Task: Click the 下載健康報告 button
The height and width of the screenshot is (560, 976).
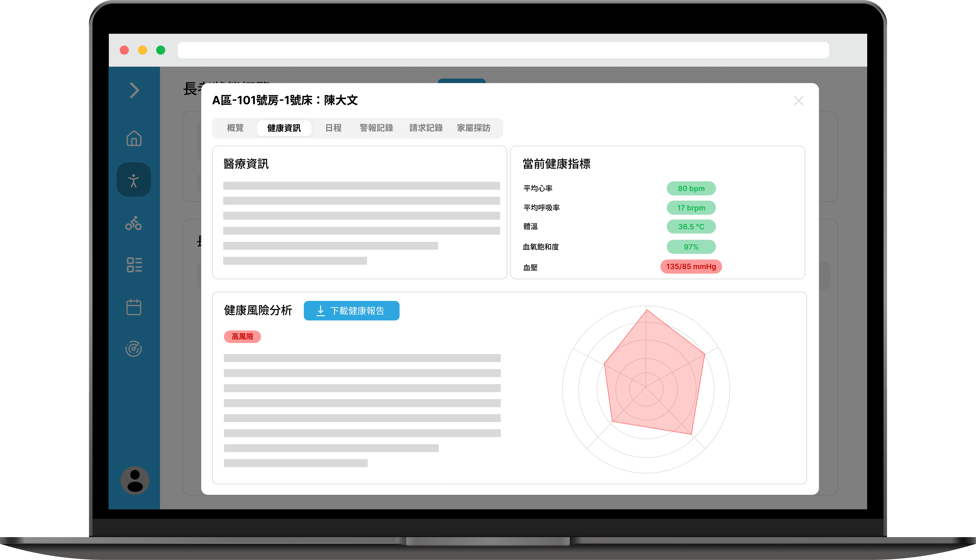Action: click(x=351, y=310)
